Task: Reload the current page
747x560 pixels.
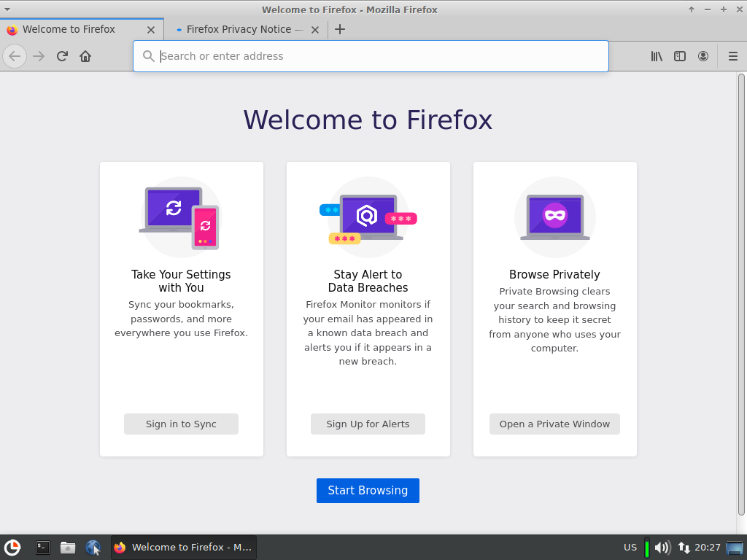Action: (x=62, y=56)
